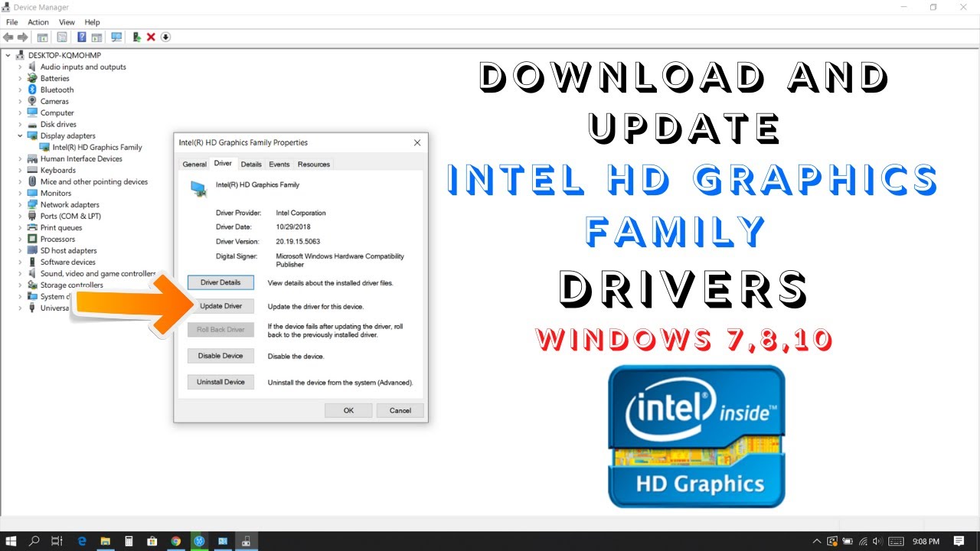The image size is (980, 551).
Task: Switch to Google Chrome on the taskbar
Action: tap(176, 541)
